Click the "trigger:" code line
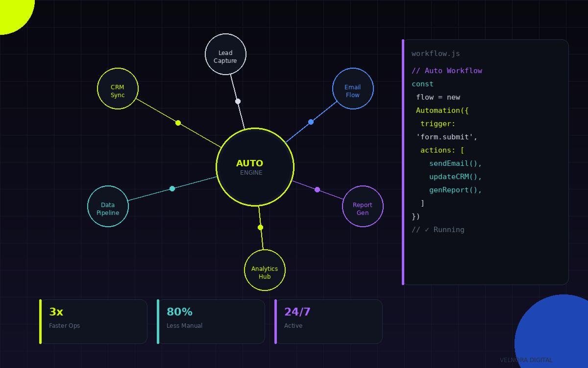The width and height of the screenshot is (588, 368). pyautogui.click(x=438, y=124)
